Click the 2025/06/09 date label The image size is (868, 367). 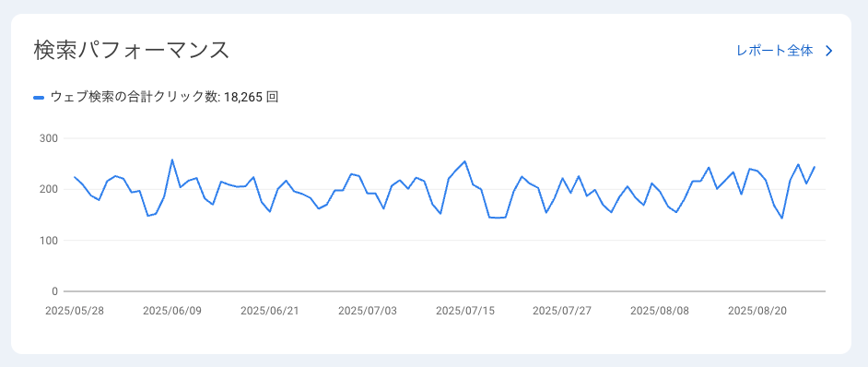coord(172,311)
